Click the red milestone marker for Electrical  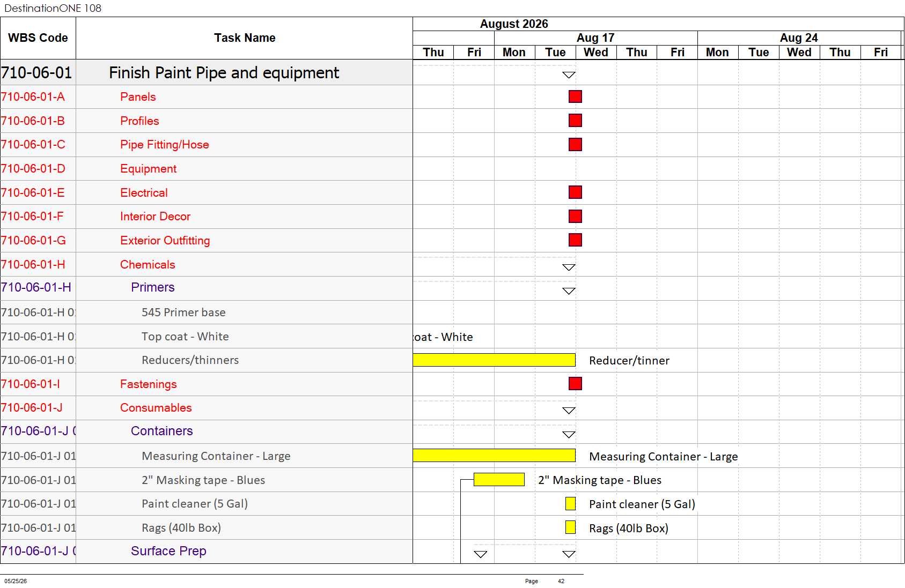(x=575, y=192)
